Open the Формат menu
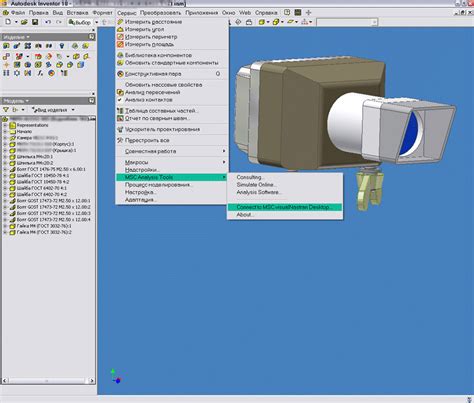This screenshot has width=474, height=403. pyautogui.click(x=103, y=13)
